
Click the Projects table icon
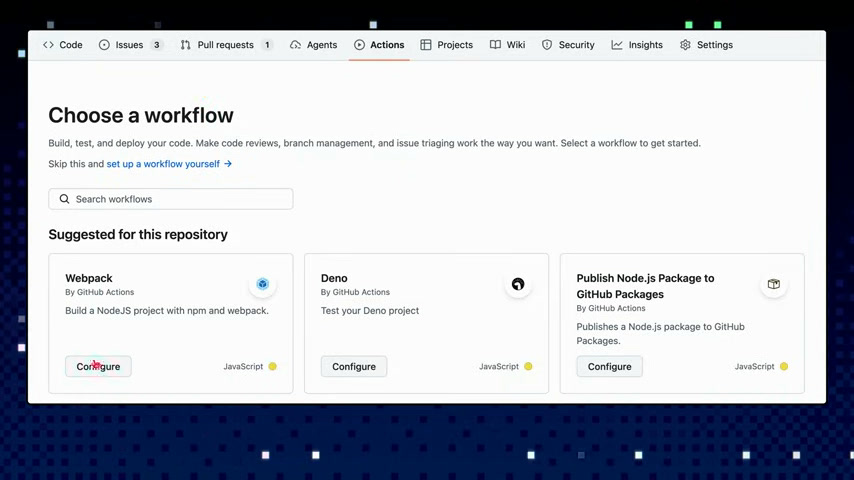pos(426,45)
